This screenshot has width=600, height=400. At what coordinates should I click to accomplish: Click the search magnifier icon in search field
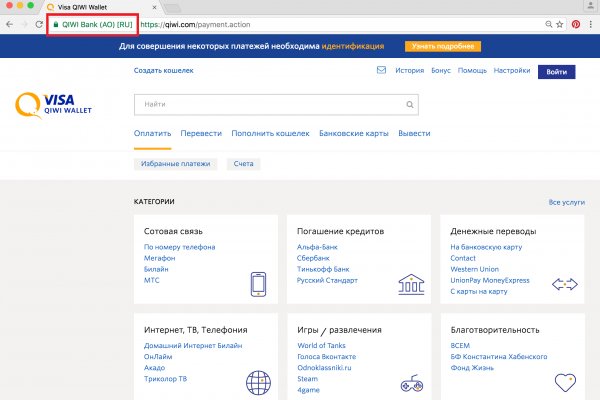[x=409, y=103]
